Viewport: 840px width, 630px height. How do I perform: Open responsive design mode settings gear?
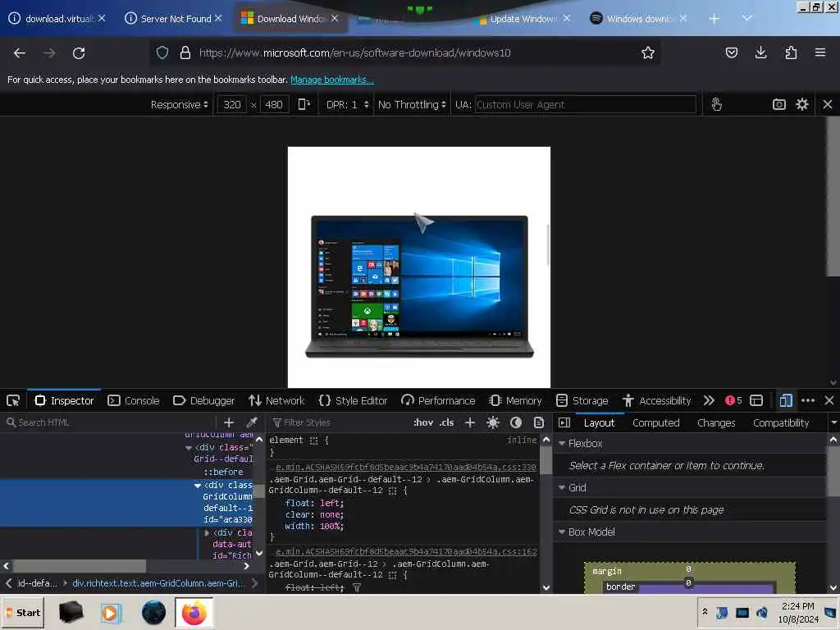(801, 104)
